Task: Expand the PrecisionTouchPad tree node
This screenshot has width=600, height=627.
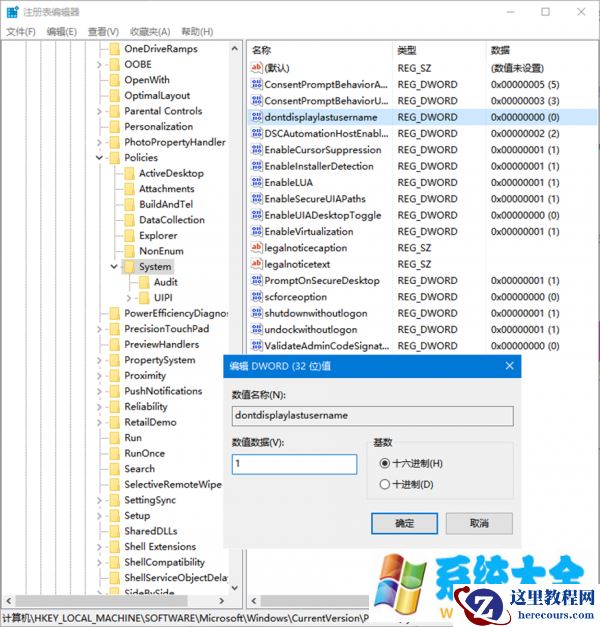Action: pos(99,329)
